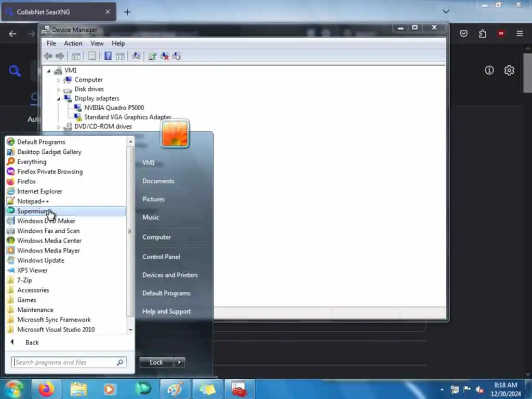The height and width of the screenshot is (399, 532).
Task: Click the Windows Start orb
Action: pos(14,389)
